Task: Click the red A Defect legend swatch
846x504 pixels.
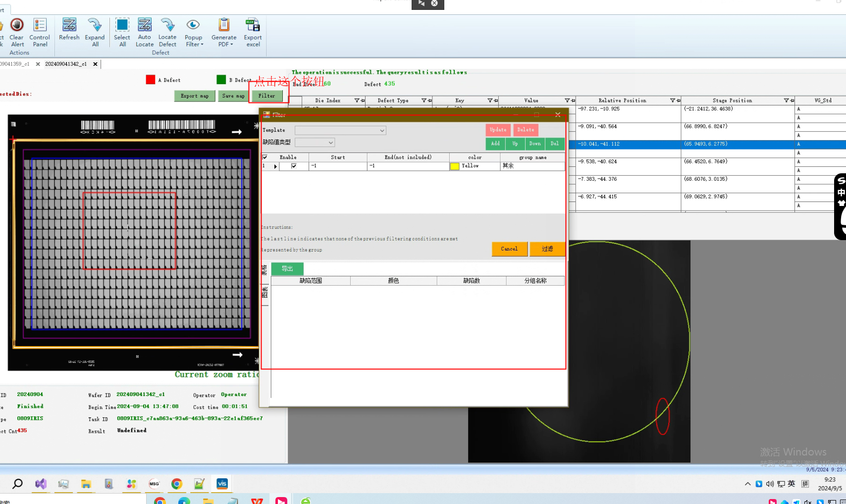Action: click(151, 80)
